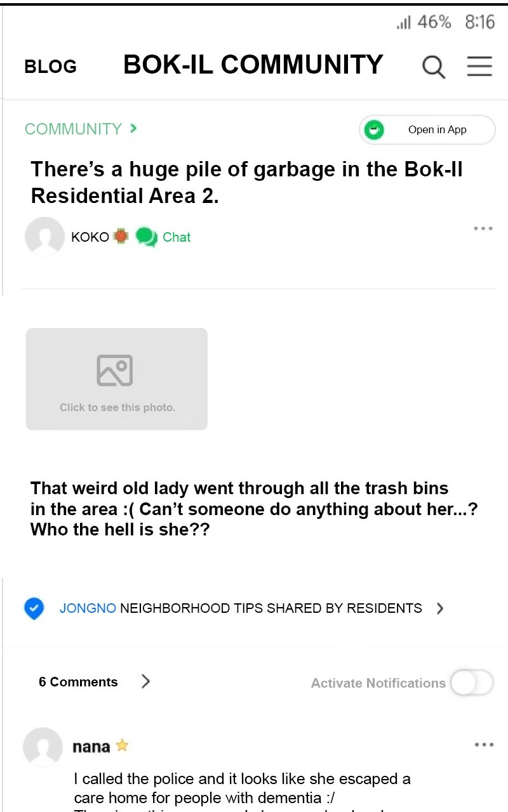Click nana's profile avatar

point(43,747)
